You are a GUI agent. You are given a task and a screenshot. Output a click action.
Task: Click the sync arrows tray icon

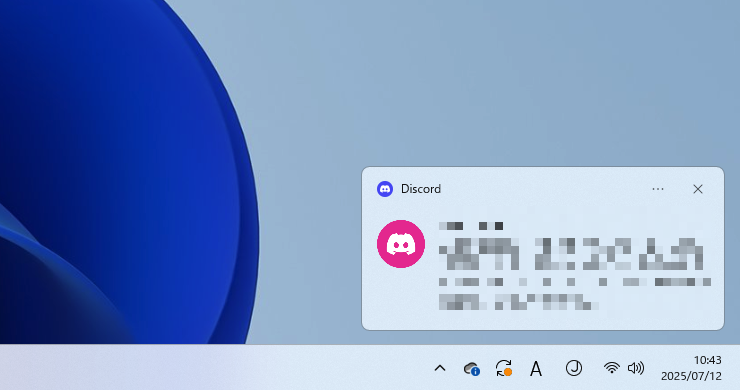(504, 368)
